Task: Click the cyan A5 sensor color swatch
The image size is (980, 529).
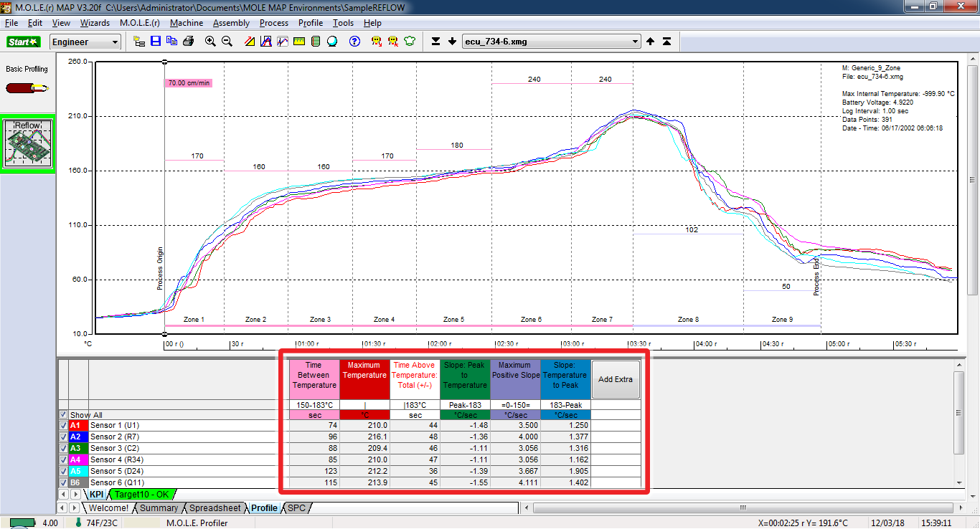Action: [78, 472]
